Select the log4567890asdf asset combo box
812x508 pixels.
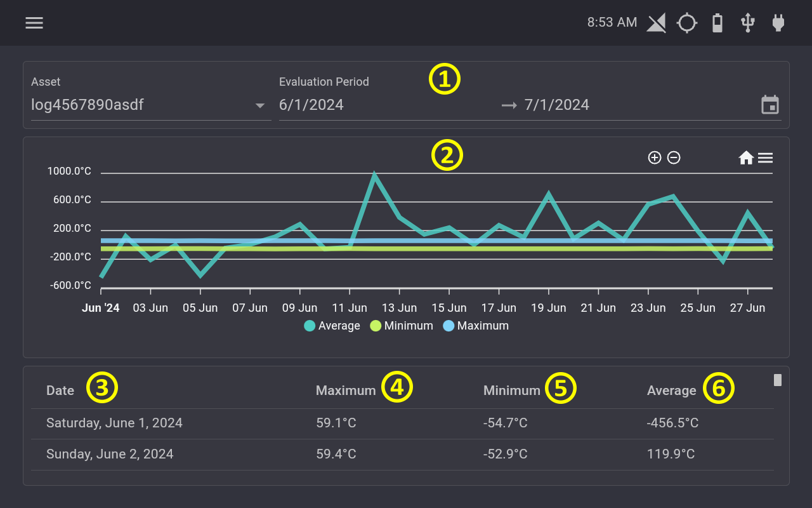pyautogui.click(x=151, y=105)
